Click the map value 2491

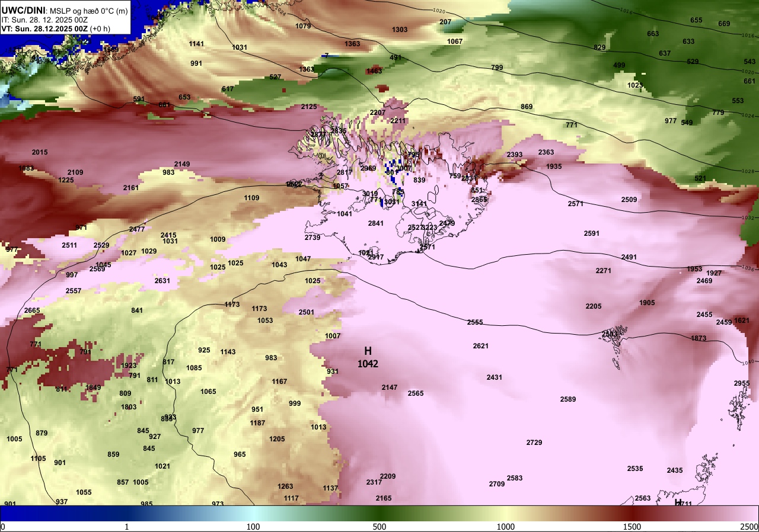tap(629, 257)
